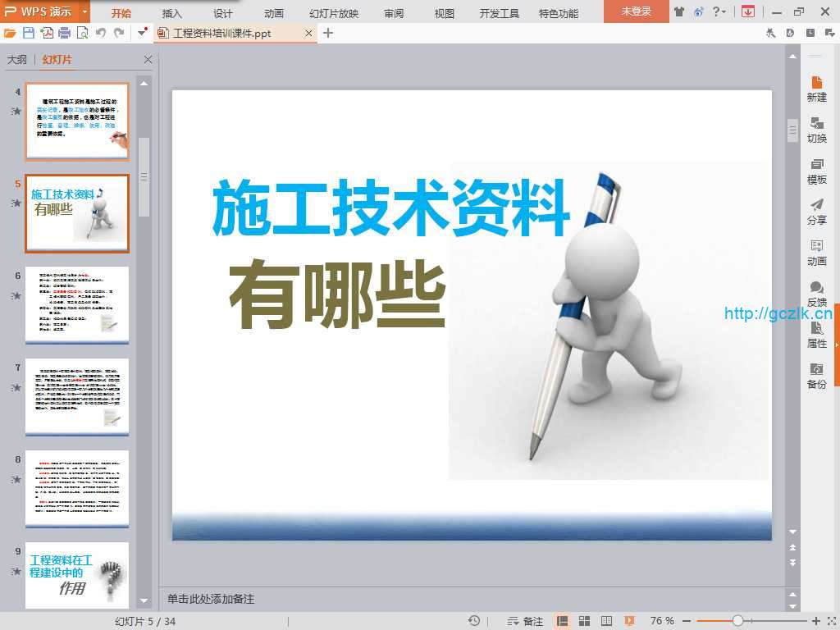This screenshot has width=840, height=630.
Task: Open the 切换 transition panel icon
Action: (x=816, y=130)
